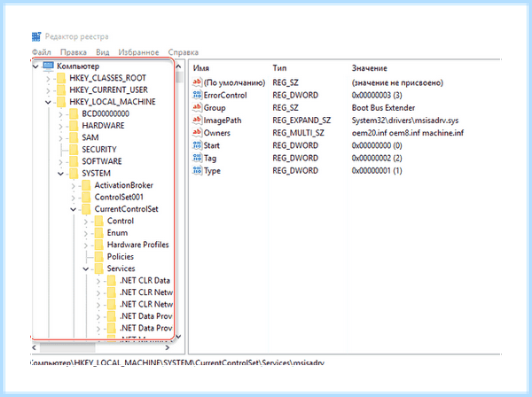Open the Справка menu
This screenshot has width=532, height=397.
(x=184, y=52)
